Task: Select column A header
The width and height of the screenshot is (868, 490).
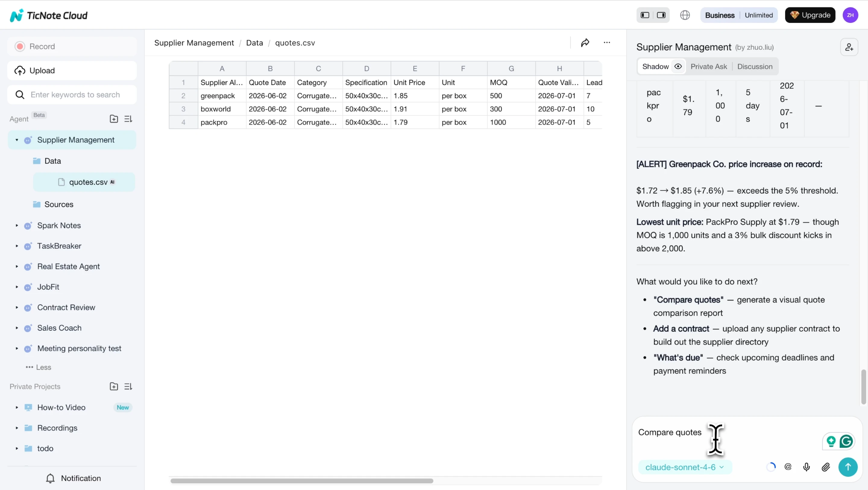Action: (222, 68)
